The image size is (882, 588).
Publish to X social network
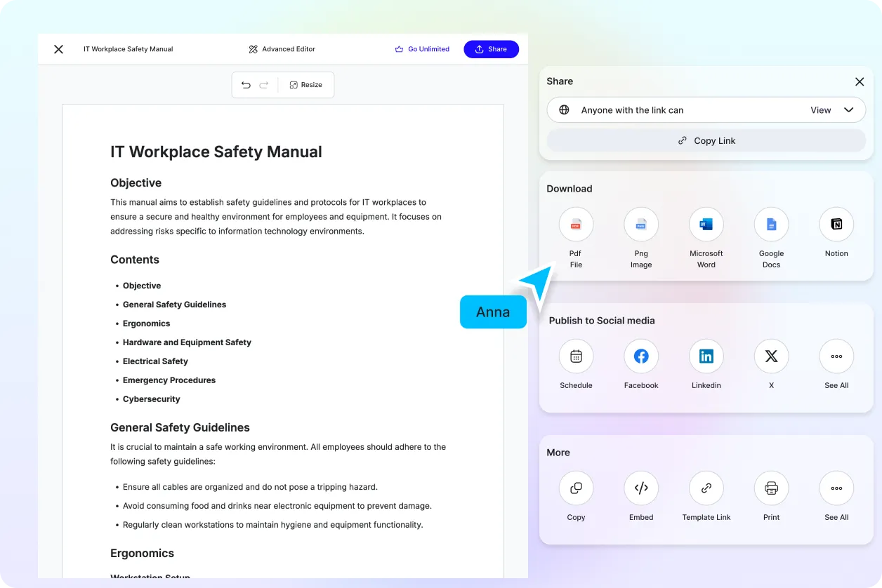click(x=771, y=356)
